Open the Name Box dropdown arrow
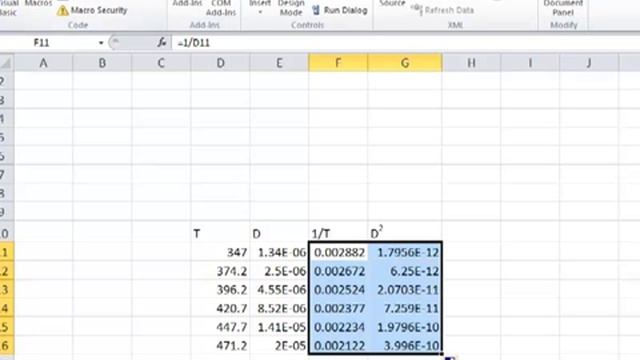 click(x=101, y=43)
